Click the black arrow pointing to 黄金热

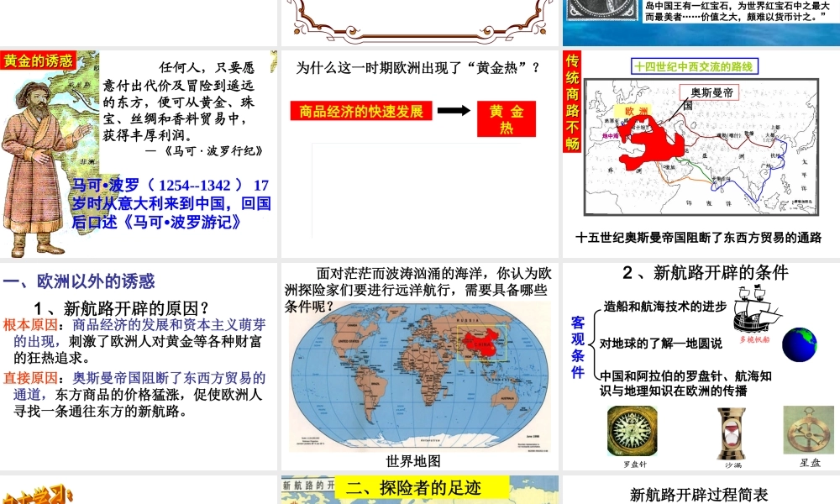(x=454, y=111)
